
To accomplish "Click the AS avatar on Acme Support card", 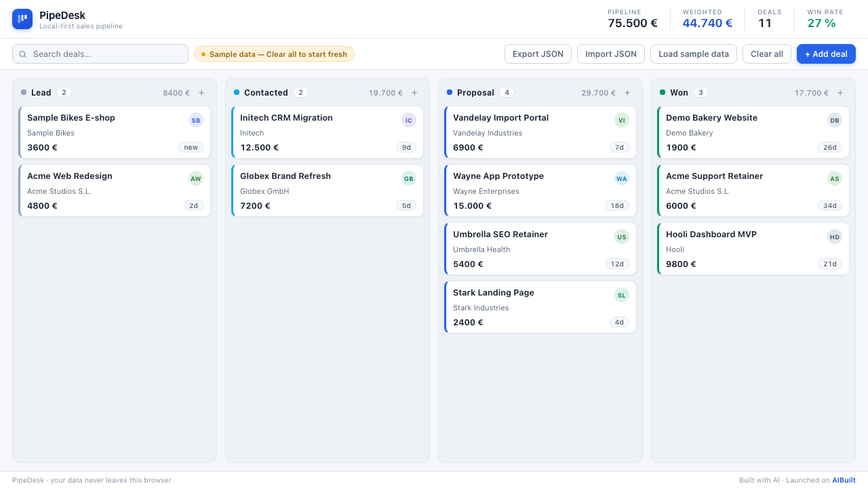I will (x=835, y=178).
